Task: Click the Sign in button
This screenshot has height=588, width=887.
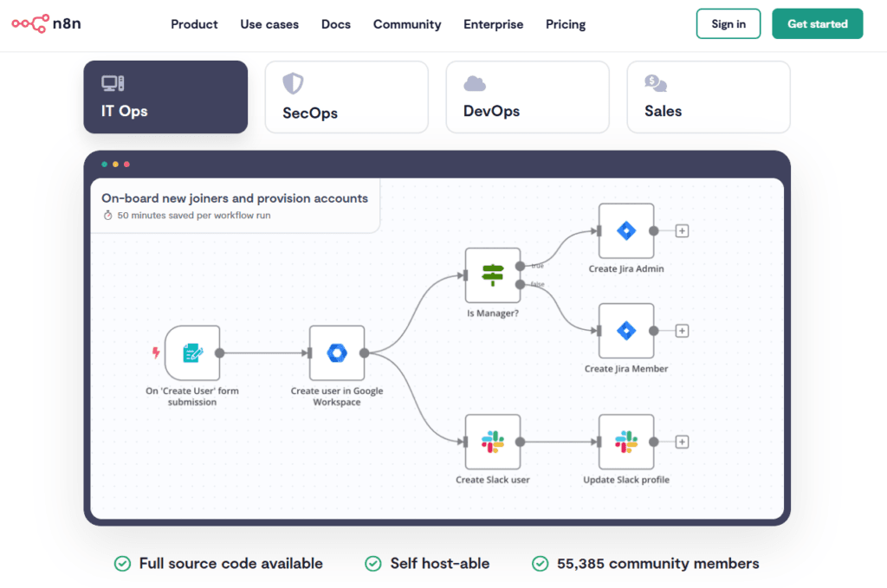Action: tap(728, 24)
